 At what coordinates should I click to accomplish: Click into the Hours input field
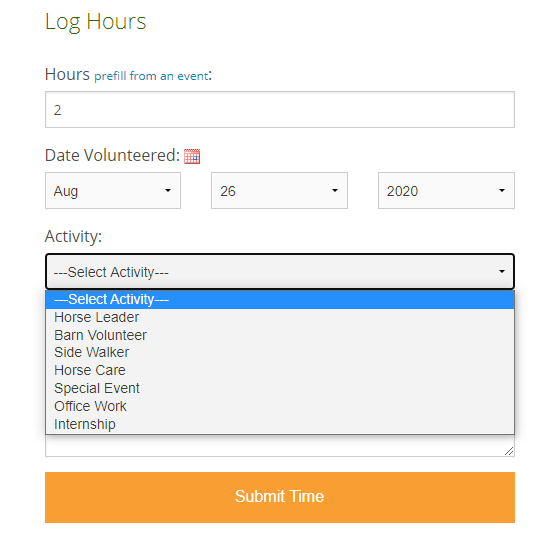point(280,110)
